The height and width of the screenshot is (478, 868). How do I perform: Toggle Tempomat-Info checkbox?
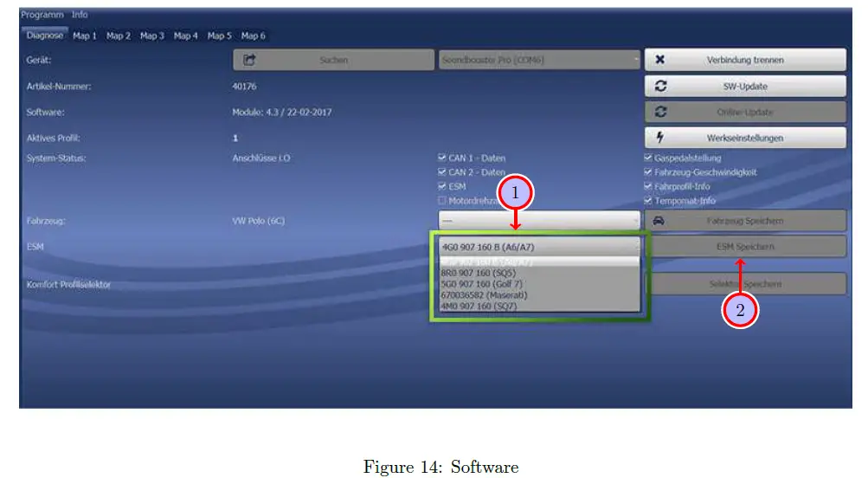(647, 201)
